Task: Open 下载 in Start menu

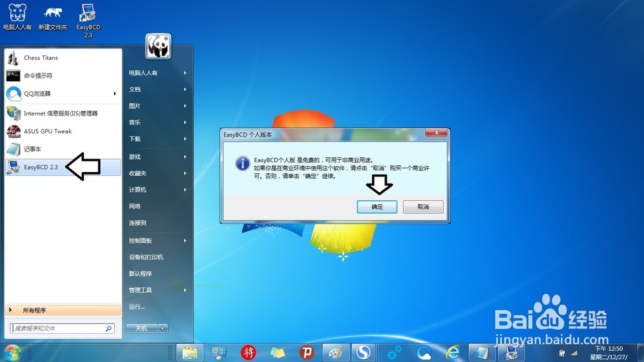Action: pos(158,138)
